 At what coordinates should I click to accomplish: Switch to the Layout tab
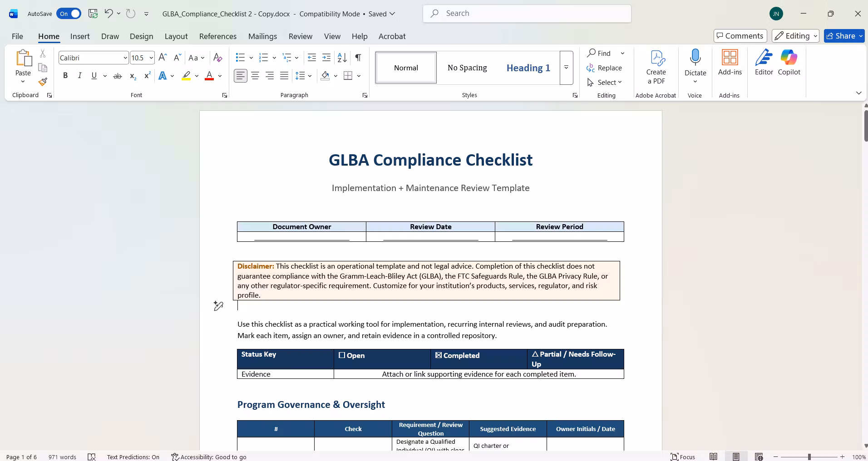(176, 36)
